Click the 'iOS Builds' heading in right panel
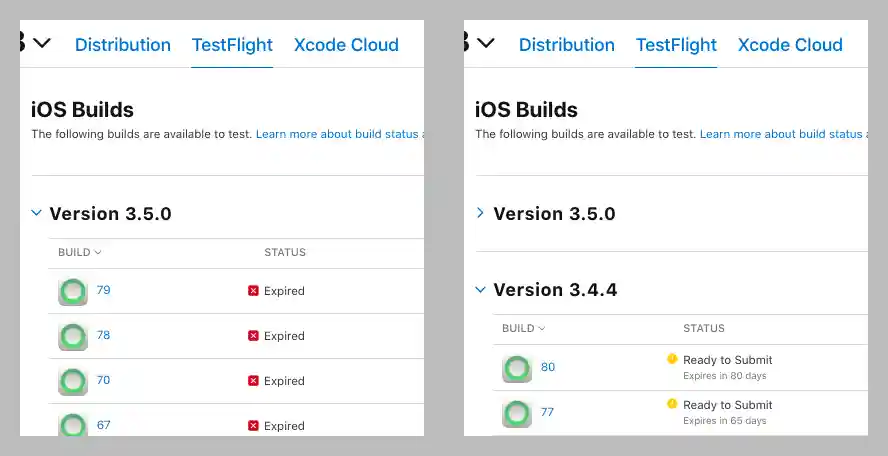888x456 pixels. pos(527,109)
